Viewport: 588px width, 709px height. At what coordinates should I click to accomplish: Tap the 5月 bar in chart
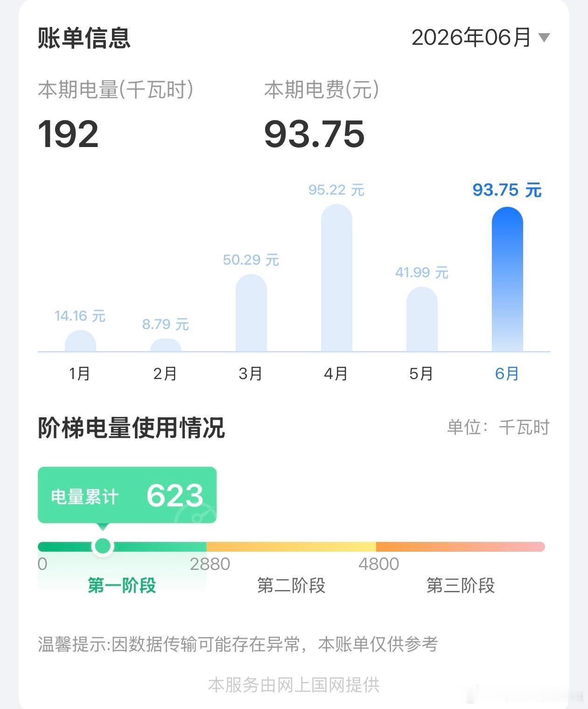tap(422, 319)
